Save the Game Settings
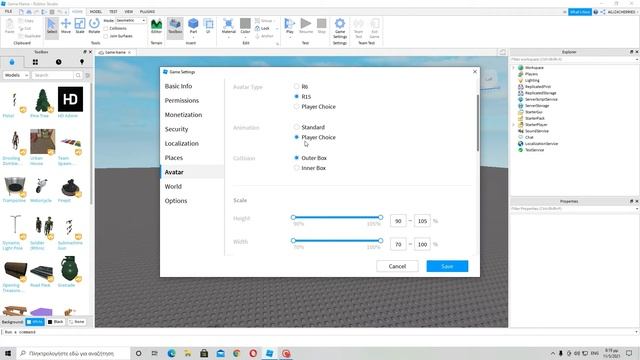640x360 pixels. tap(447, 266)
